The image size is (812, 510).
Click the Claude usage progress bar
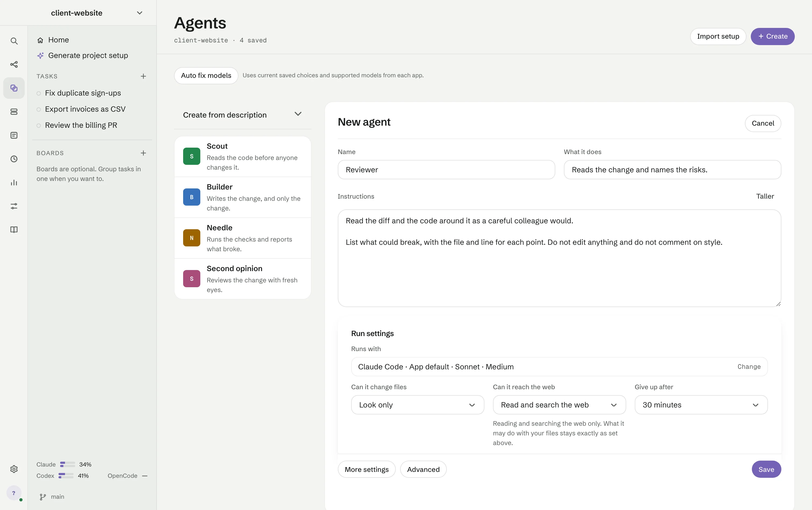(x=67, y=464)
